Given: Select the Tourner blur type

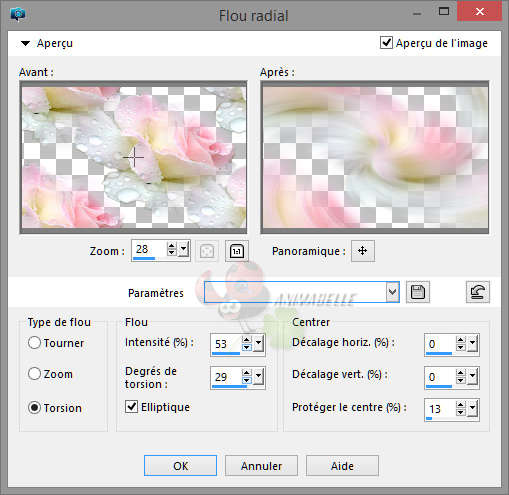Looking at the screenshot, I should pos(35,343).
